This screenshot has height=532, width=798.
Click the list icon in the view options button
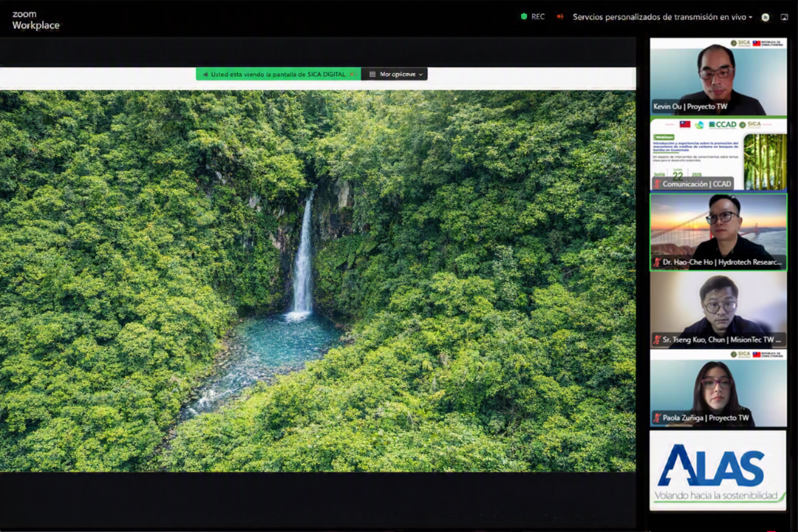[372, 74]
